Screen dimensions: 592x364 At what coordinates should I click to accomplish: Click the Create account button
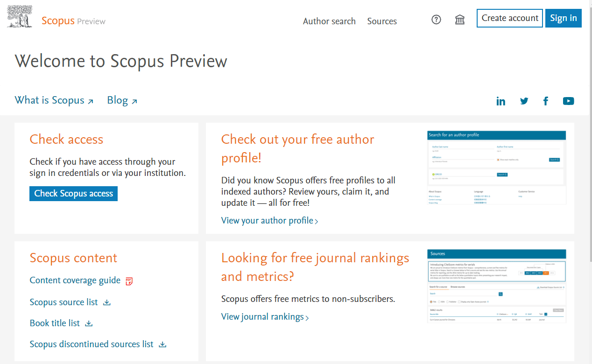pyautogui.click(x=510, y=18)
